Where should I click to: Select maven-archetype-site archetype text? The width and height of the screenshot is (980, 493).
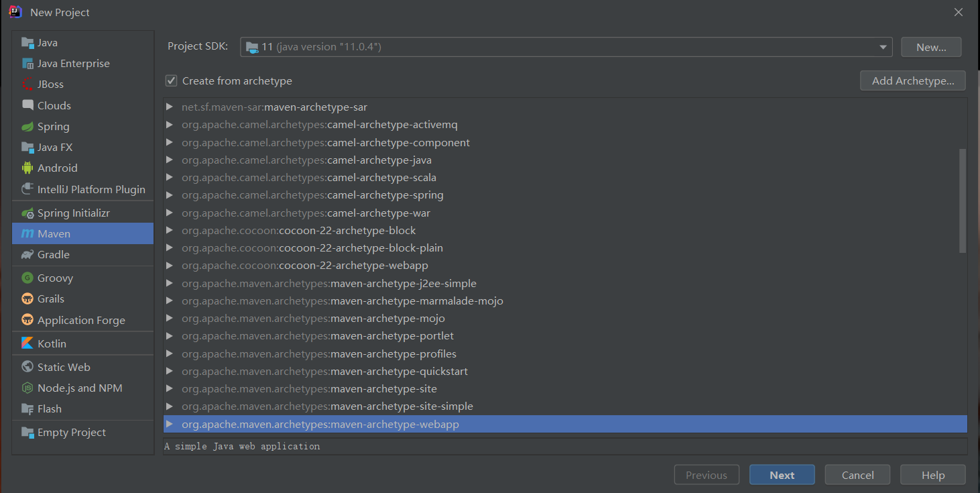coord(383,389)
